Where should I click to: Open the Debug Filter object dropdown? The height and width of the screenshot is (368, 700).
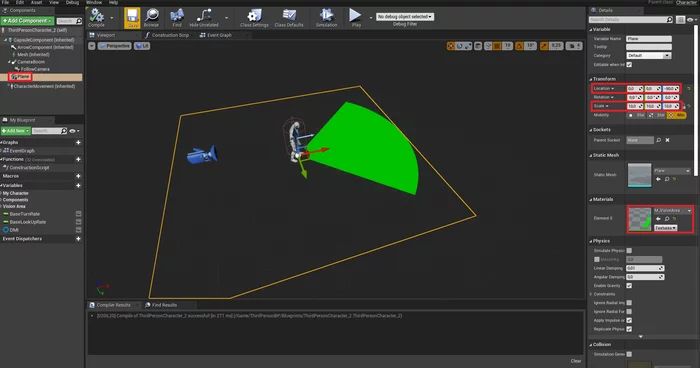point(405,17)
